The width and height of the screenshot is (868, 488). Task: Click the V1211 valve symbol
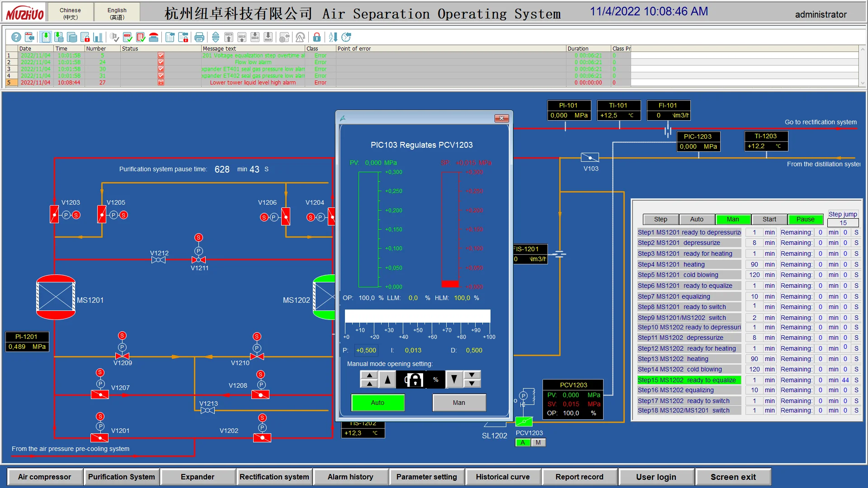point(198,260)
